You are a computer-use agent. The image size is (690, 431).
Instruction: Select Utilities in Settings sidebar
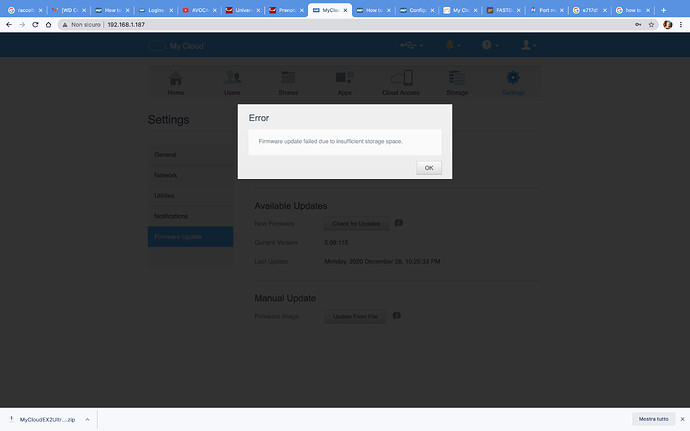coord(190,195)
